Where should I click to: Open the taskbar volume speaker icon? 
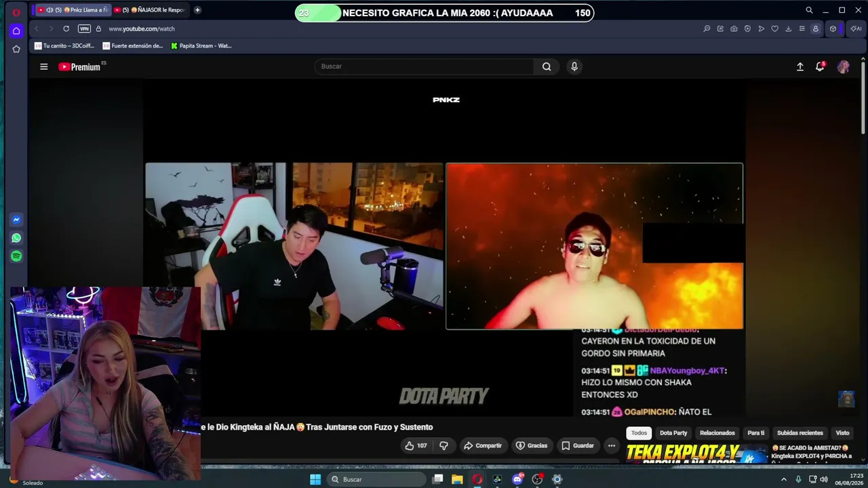(x=824, y=479)
